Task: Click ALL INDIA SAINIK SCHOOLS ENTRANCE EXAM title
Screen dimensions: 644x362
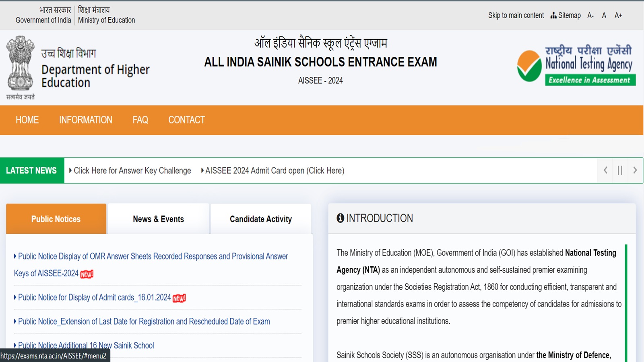Action: pyautogui.click(x=320, y=62)
